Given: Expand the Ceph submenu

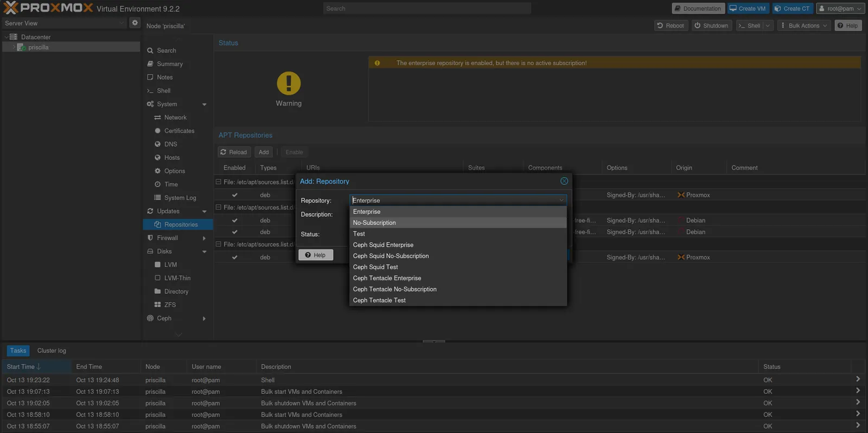Looking at the screenshot, I should pyautogui.click(x=205, y=319).
